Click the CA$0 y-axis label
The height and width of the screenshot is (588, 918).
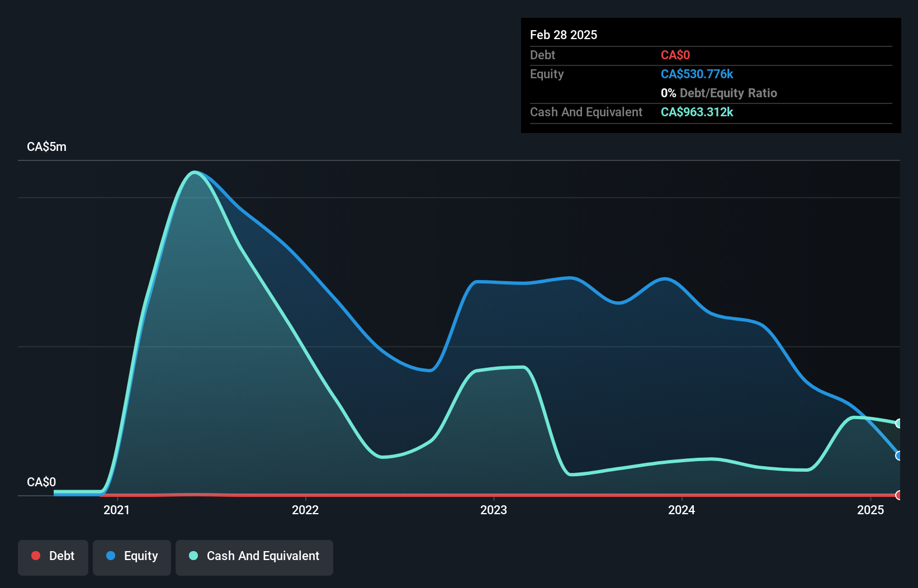tap(41, 482)
